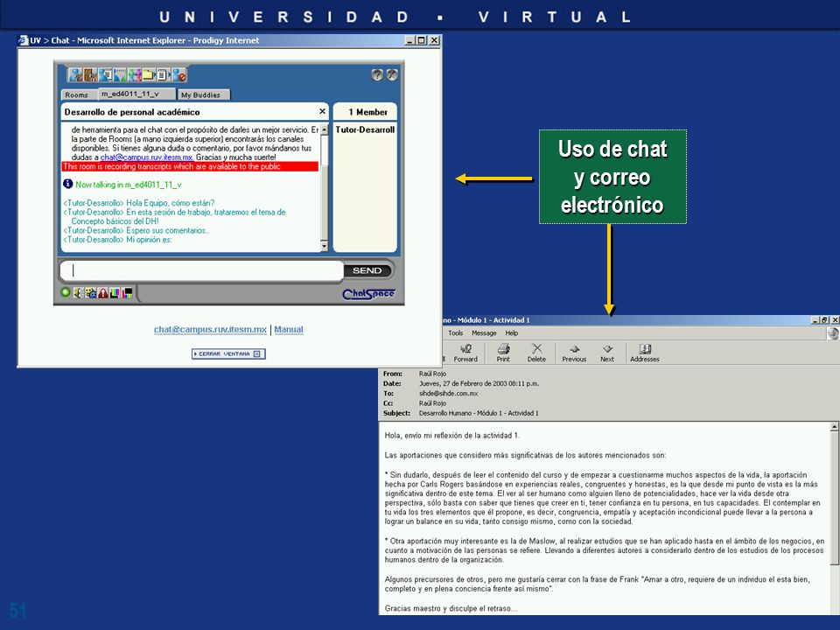Click the first user-profile icon in chat toolbar
This screenshot has height=630, width=840.
pos(75,75)
